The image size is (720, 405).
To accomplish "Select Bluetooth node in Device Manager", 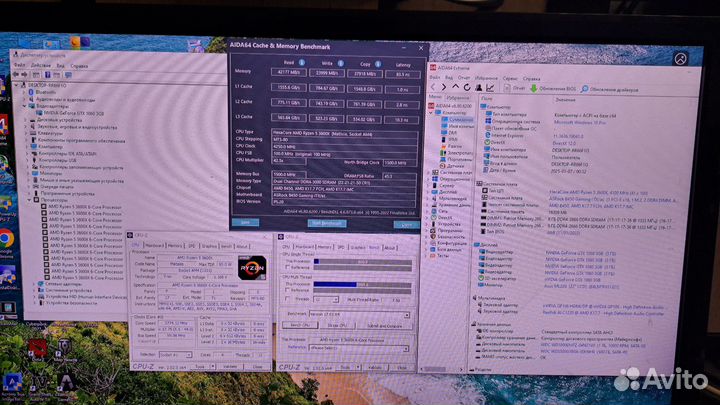I will (x=42, y=92).
